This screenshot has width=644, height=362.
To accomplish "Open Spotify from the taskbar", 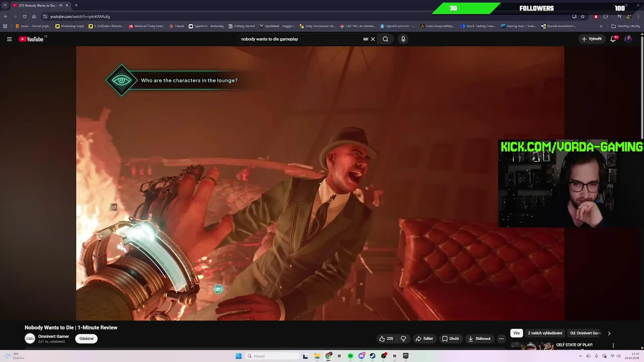I will click(x=351, y=356).
